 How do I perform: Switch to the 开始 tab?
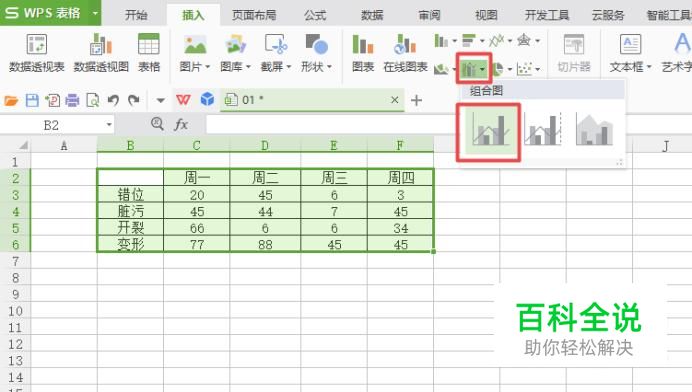[x=136, y=15]
